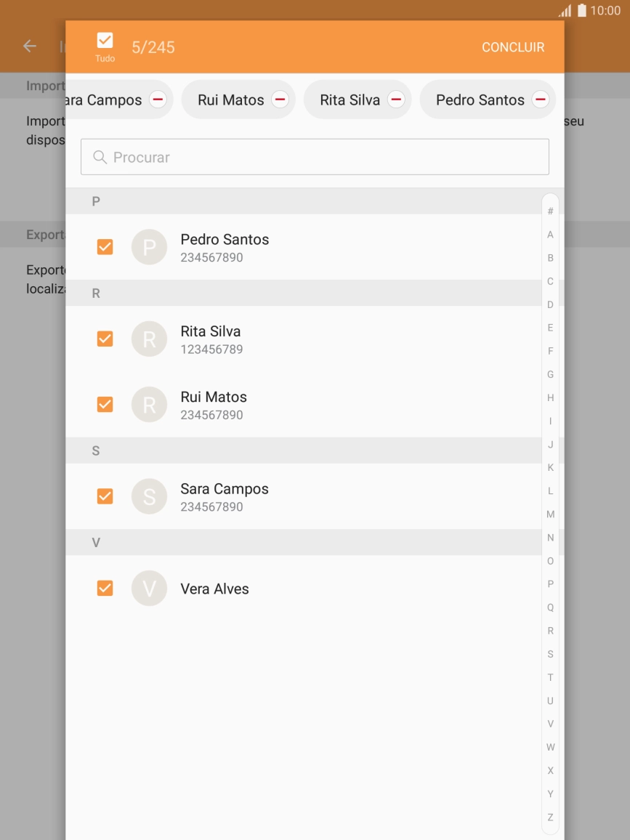Uncheck Pedro Santos contact checkbox
The image size is (630, 840).
point(105,247)
